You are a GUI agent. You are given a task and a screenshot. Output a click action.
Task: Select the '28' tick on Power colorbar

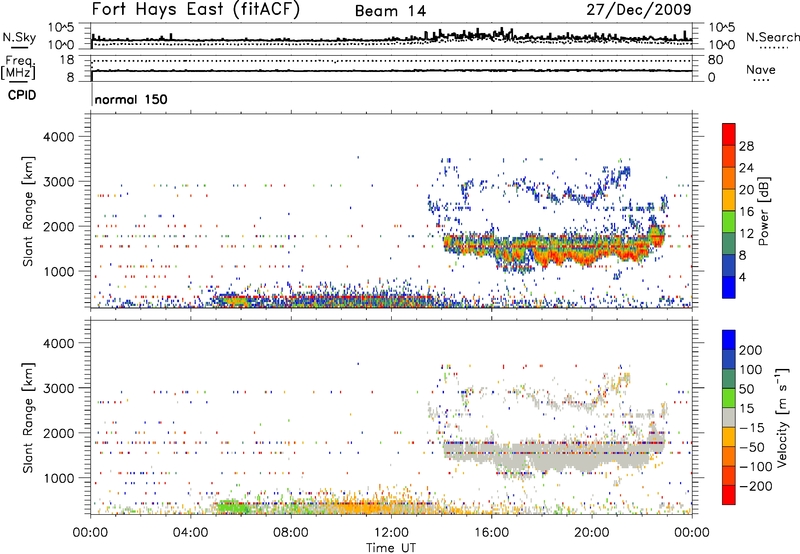click(x=746, y=146)
